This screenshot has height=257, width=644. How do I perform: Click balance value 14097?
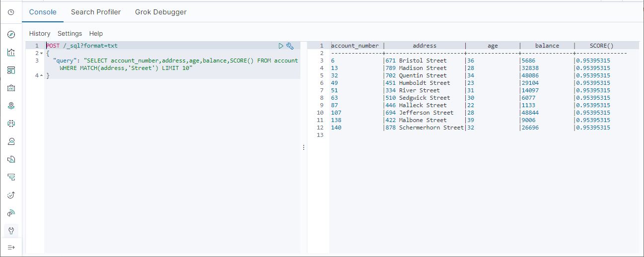pos(530,90)
